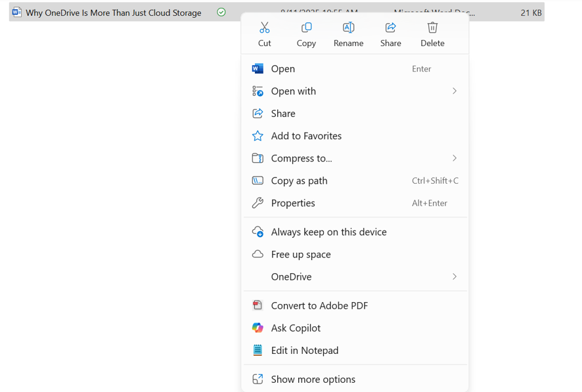Click the Word icon beside Open
Image resolution: width=582 pixels, height=392 pixels.
[257, 68]
